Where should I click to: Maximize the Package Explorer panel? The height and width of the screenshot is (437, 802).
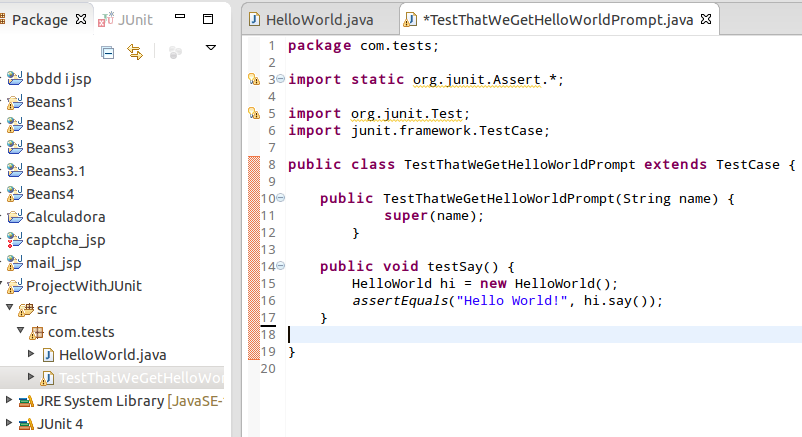point(208,19)
